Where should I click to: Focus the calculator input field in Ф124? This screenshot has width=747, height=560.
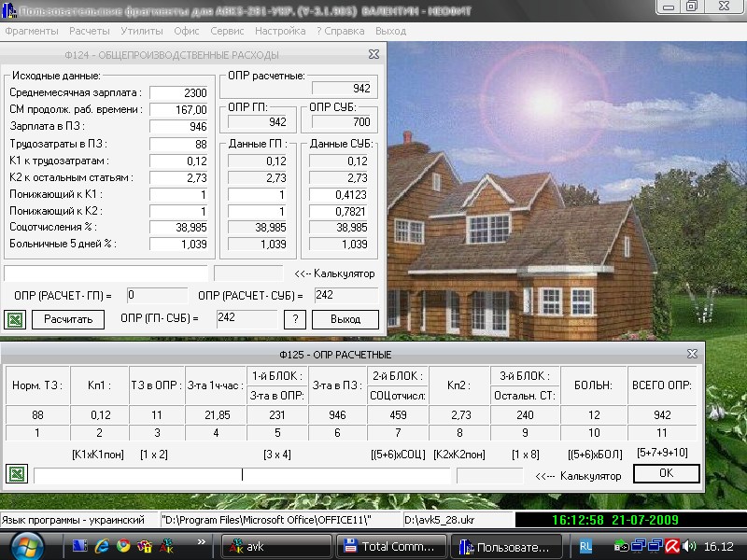pos(106,273)
